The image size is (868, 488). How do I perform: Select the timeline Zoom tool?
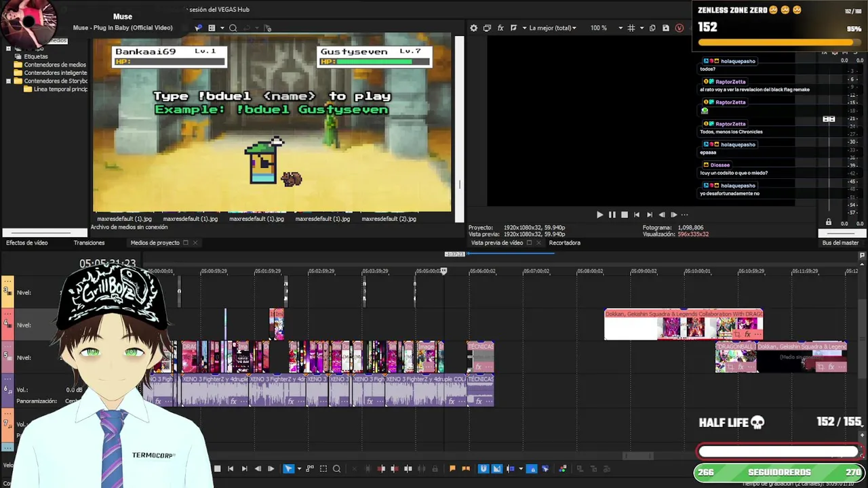coord(336,468)
